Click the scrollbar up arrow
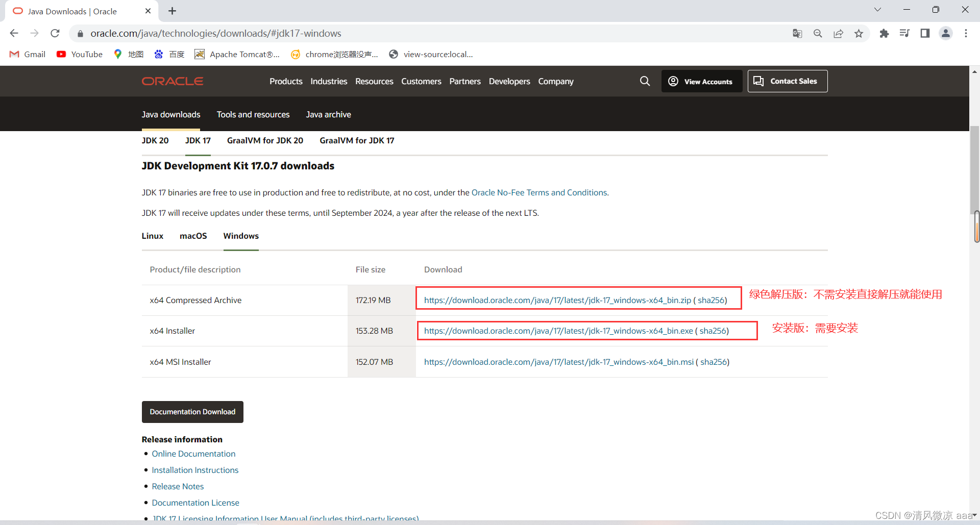Screen dimensions: 980x525 974,71
